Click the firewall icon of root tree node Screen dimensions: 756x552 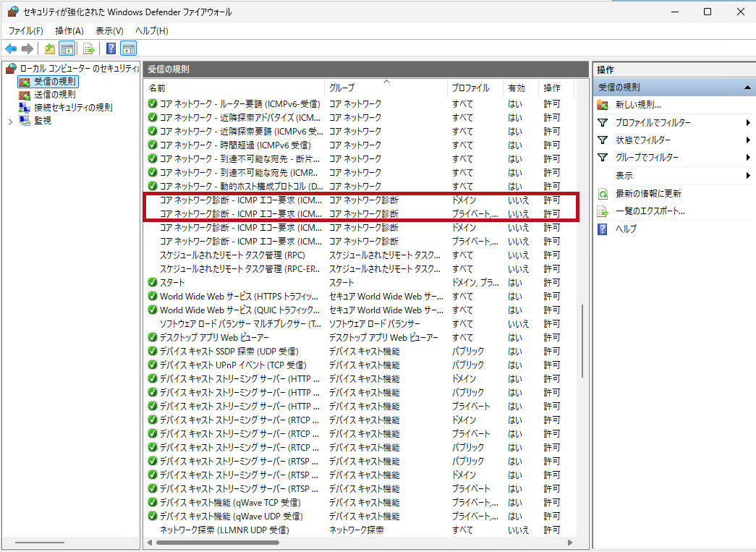coord(11,69)
